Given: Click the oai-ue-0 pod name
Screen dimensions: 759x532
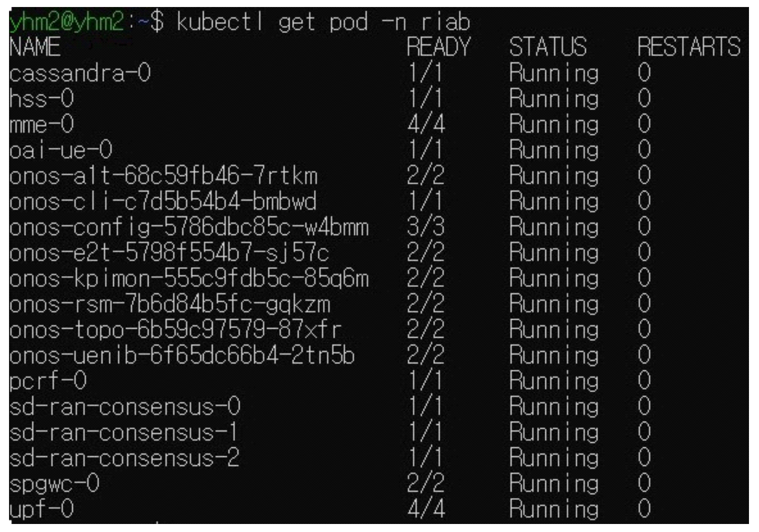Looking at the screenshot, I should [61, 150].
